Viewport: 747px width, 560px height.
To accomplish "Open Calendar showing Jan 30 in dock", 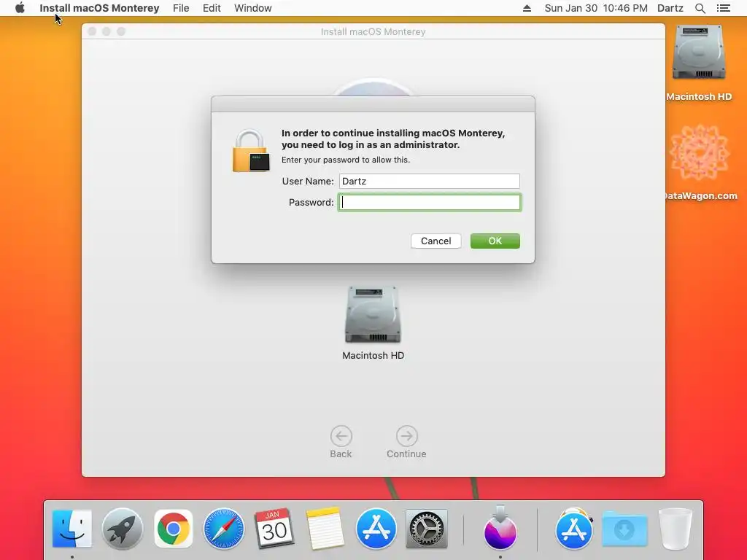I will (x=274, y=529).
